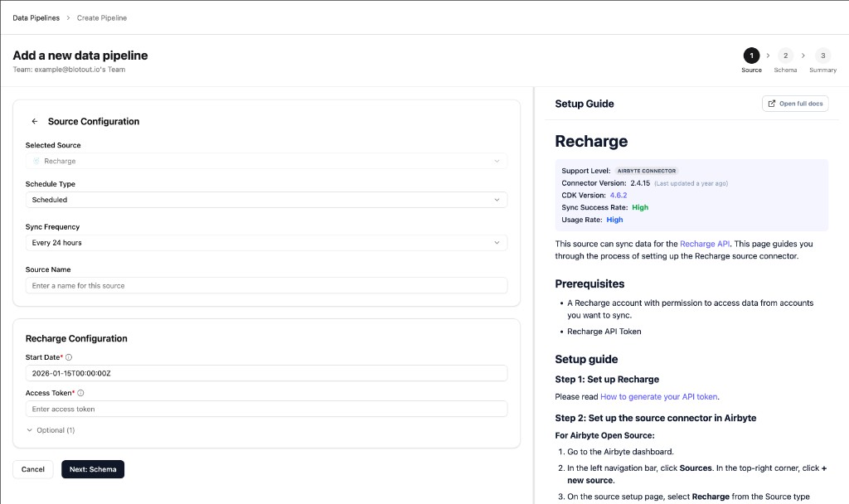Screen dimensions: 849x504
Task: Click the Recharge API Token bullet item
Action: [604, 332]
